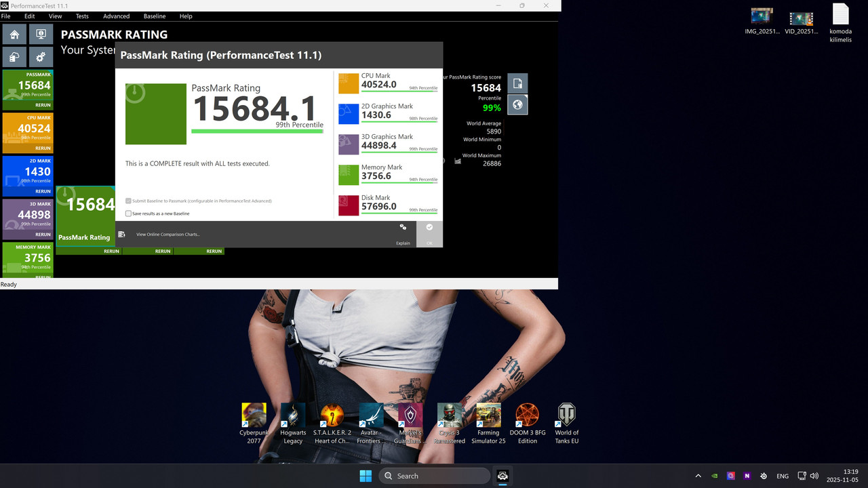Click the Disk Mark red icon

349,205
